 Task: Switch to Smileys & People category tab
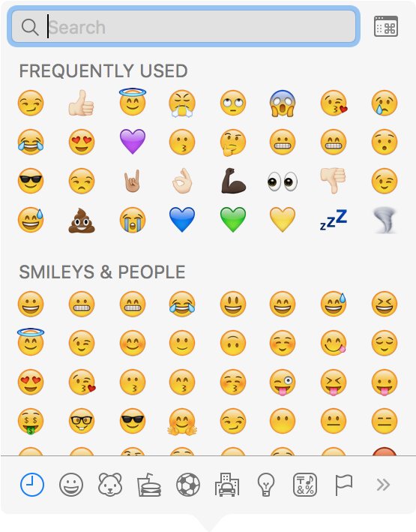(71, 485)
